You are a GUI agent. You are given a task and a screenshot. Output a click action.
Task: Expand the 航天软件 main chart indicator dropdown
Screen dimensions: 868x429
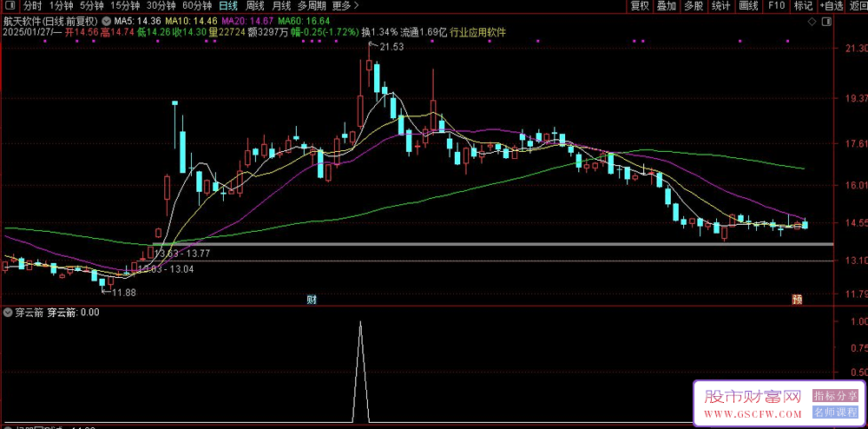click(106, 20)
